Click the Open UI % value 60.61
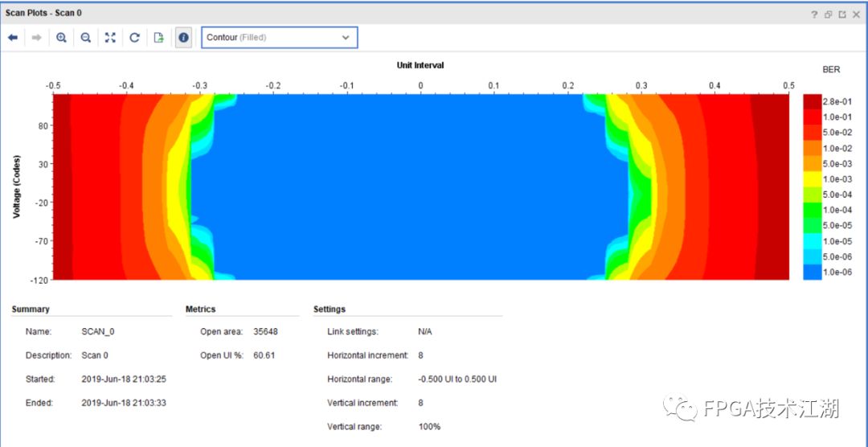 click(x=264, y=355)
